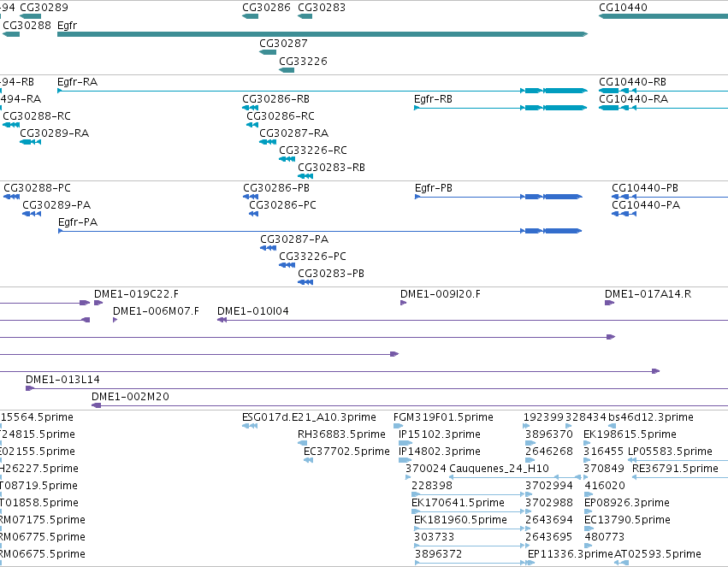Screen dimensions: 728x567
Task: Click the CG30286-RB transcript label
Action: (x=275, y=99)
